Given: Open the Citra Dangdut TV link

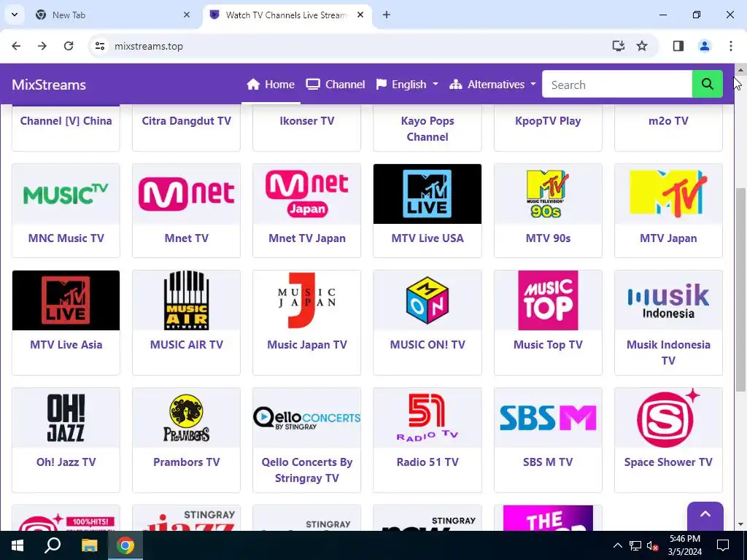Looking at the screenshot, I should click(x=186, y=121).
